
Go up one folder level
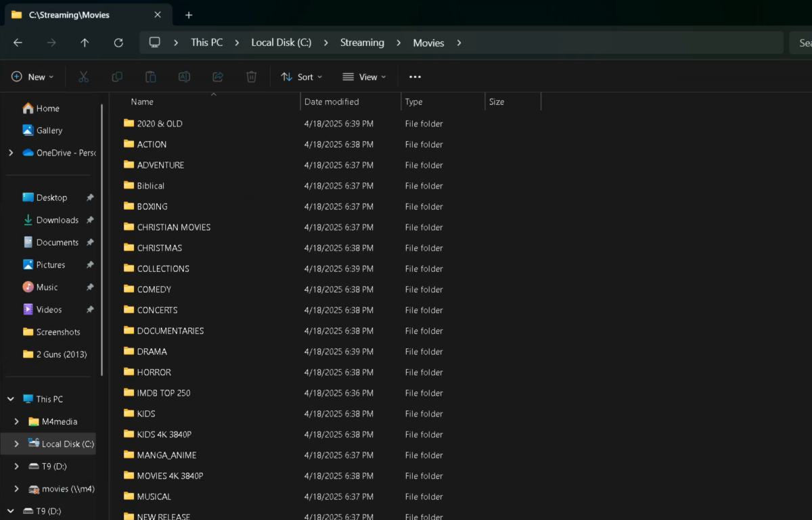pyautogui.click(x=85, y=42)
